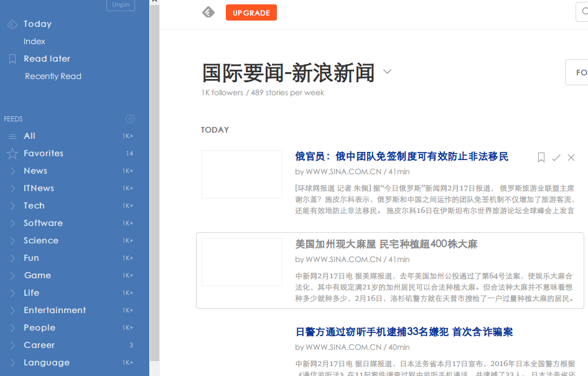Viewport: 588px width, 376px height.
Task: Expand the Software category chevron
Action: 12,223
